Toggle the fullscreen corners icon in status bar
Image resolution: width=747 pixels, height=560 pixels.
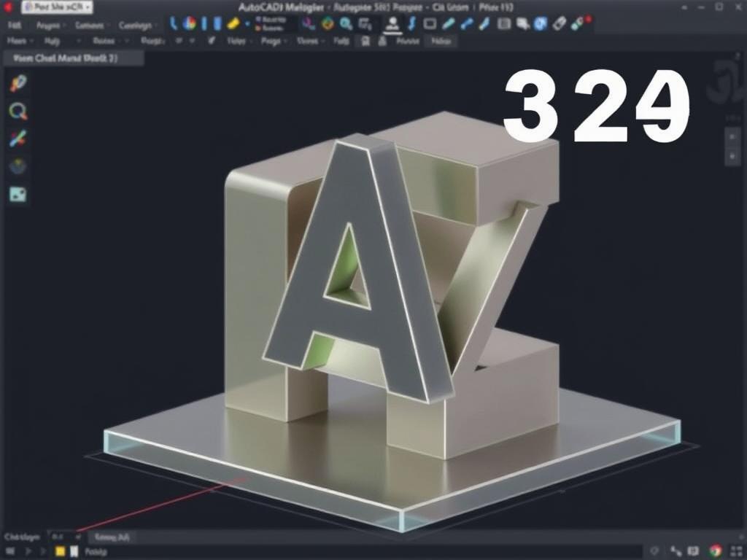[736, 551]
